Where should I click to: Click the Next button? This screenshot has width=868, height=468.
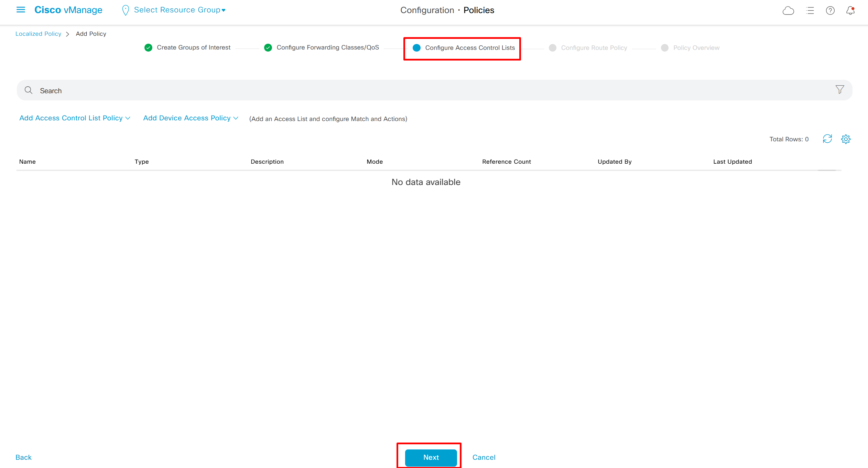[x=431, y=457]
